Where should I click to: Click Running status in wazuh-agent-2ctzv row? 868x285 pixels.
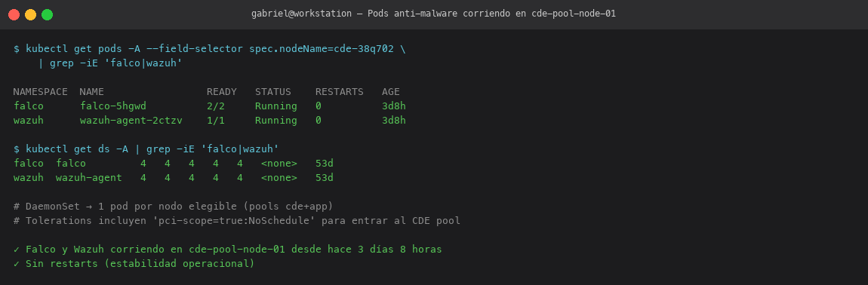coord(275,121)
